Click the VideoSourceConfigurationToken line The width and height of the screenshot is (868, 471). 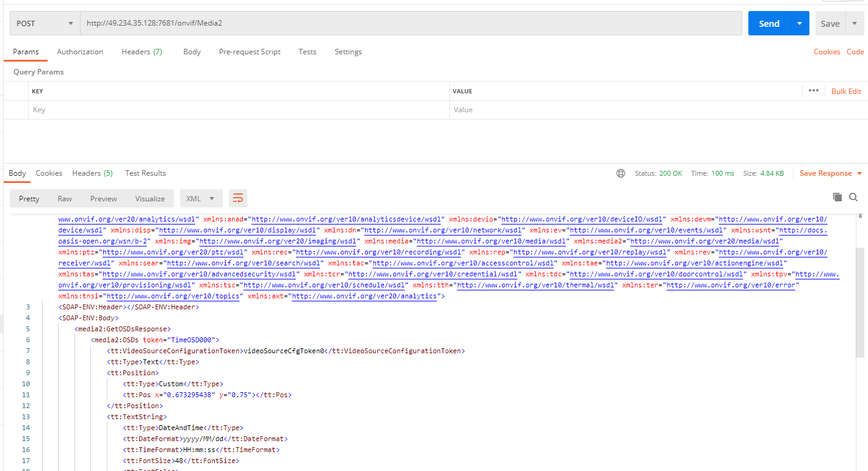[286, 351]
